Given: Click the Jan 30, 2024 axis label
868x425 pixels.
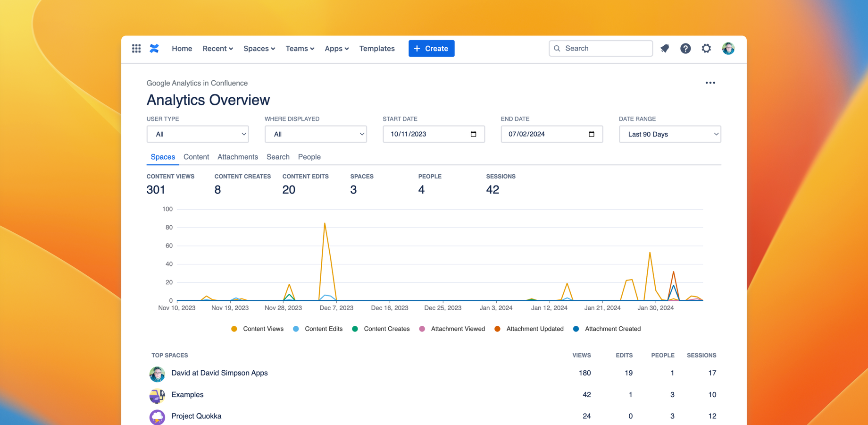Looking at the screenshot, I should (x=656, y=308).
